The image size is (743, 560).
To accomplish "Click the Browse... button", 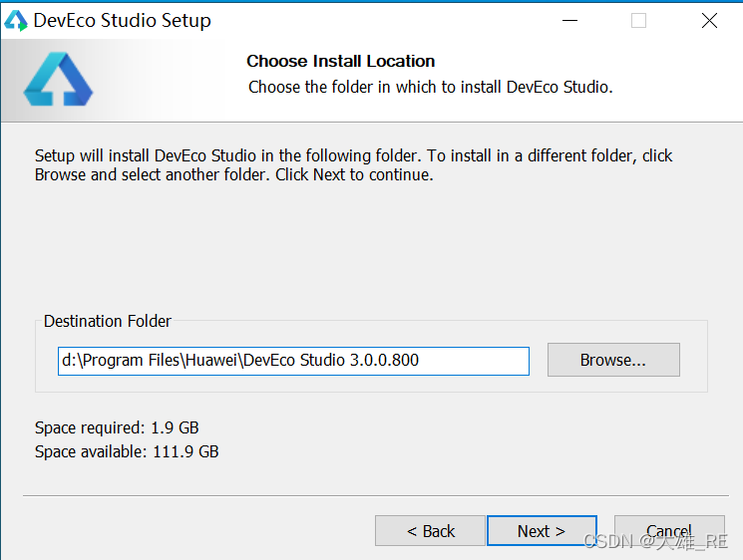I will [x=613, y=360].
